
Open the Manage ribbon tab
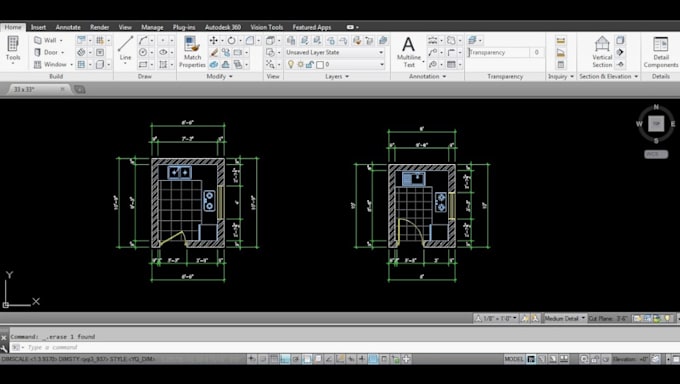point(152,27)
